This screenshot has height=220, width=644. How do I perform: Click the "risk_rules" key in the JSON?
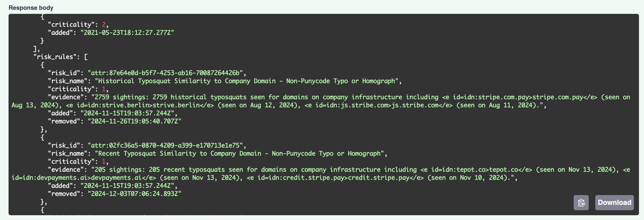[x=55, y=57]
